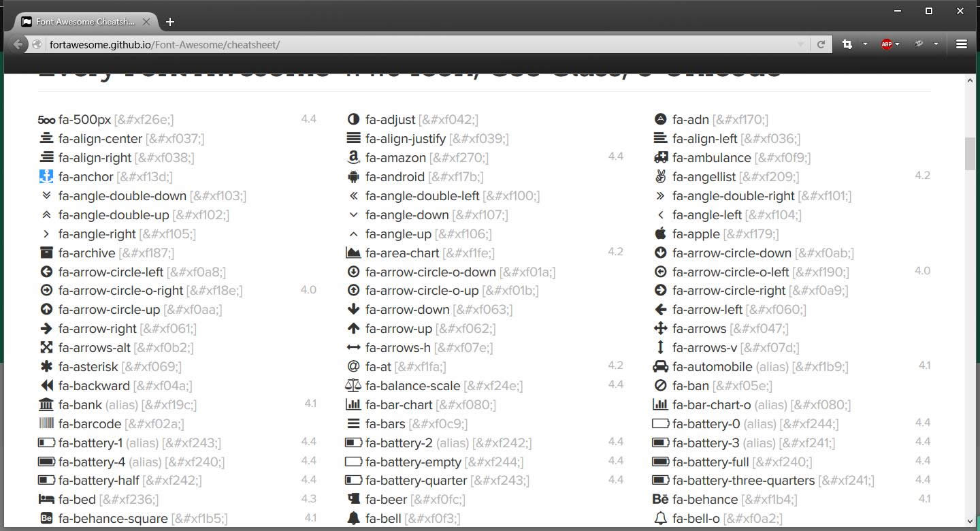Open the browser hamburger menu

tap(961, 44)
